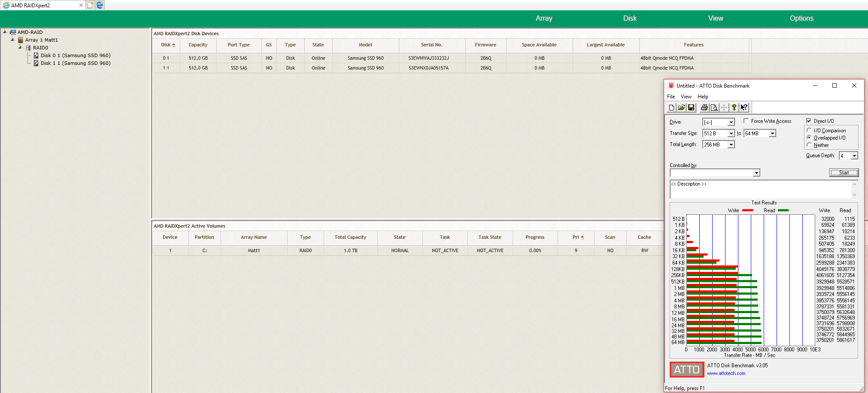This screenshot has height=393, width=868.
Task: Select Disk 1 1 (Samsung SSD 960) in tree
Action: [76, 63]
